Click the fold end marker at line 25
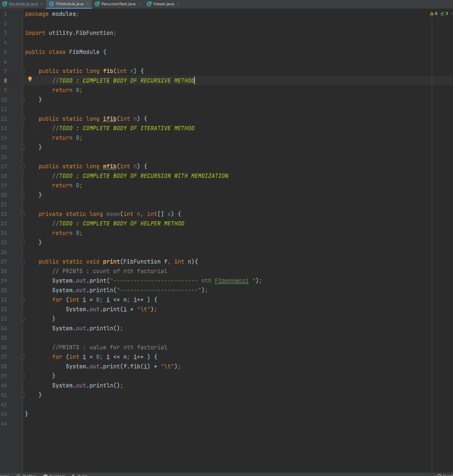 tap(23, 243)
